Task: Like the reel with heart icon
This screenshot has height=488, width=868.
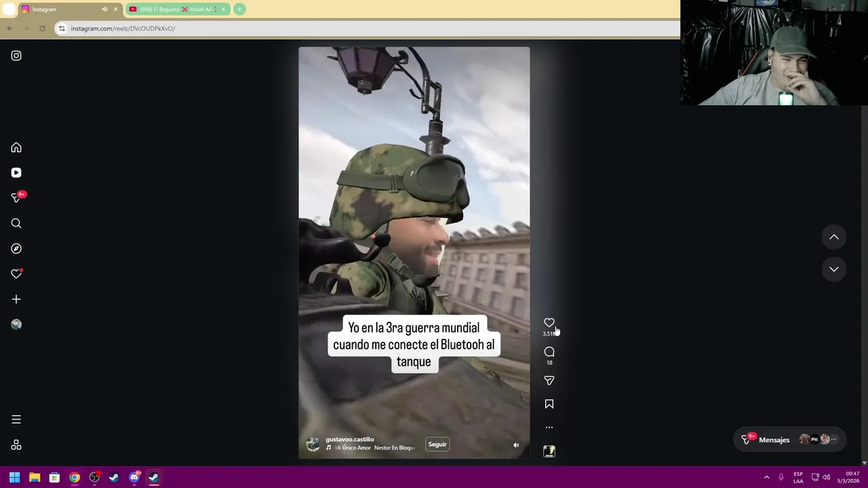Action: pos(549,323)
